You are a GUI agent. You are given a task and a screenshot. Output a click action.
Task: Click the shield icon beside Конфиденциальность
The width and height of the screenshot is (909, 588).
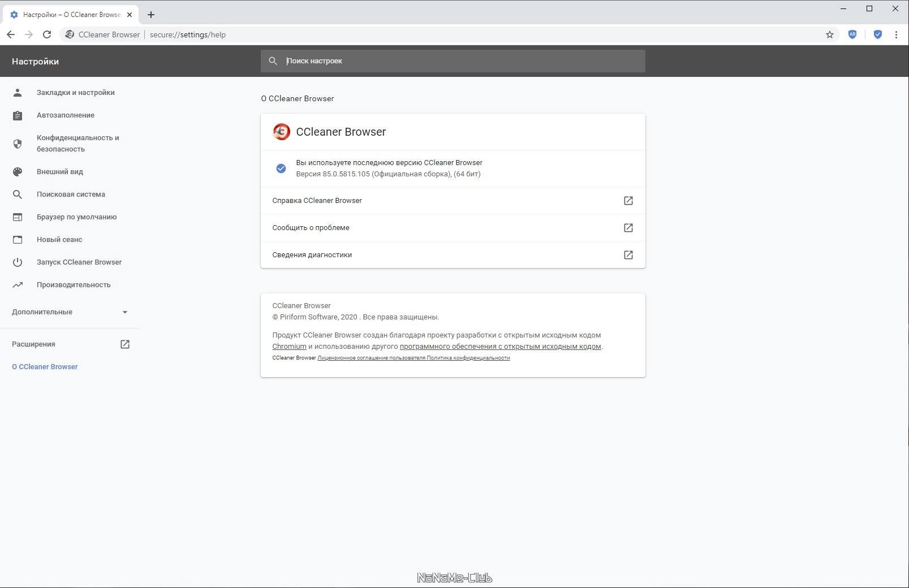point(18,144)
